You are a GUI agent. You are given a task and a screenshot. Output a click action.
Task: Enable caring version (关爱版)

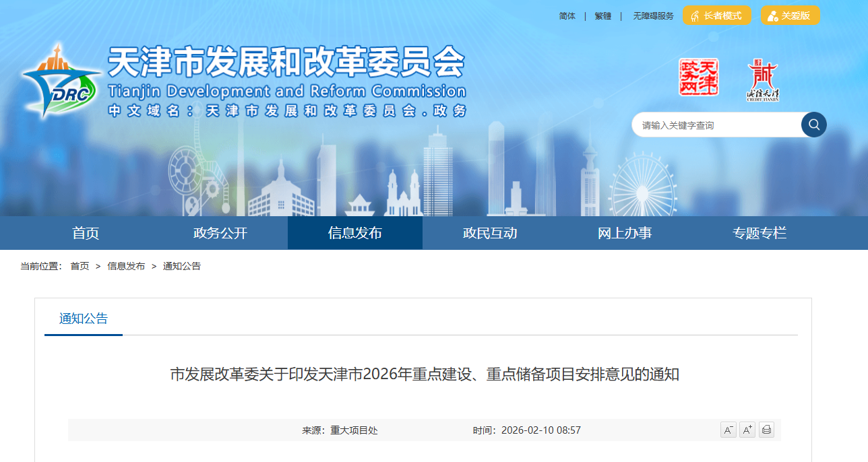(790, 15)
